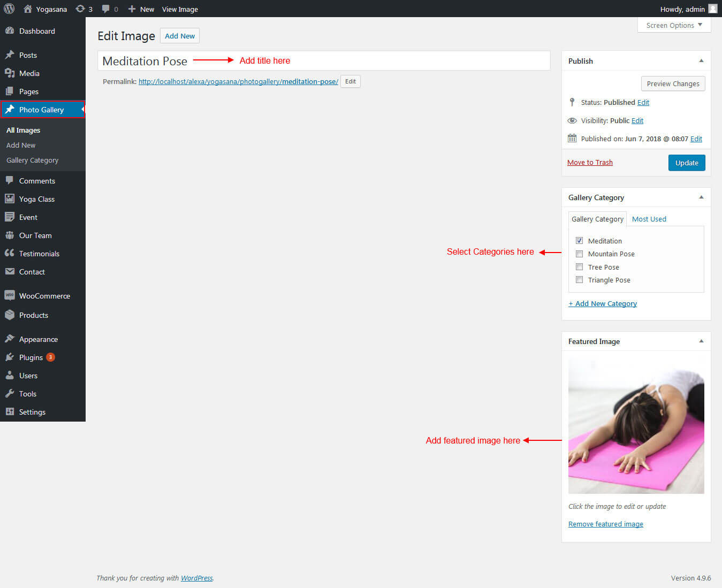722x588 pixels.
Task: Open the updates icon showing 3
Action: (x=80, y=9)
